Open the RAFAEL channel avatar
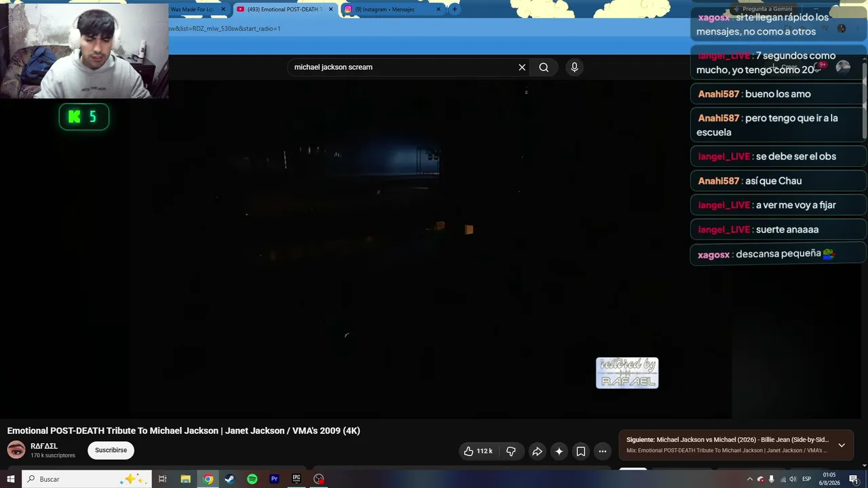 (16, 450)
